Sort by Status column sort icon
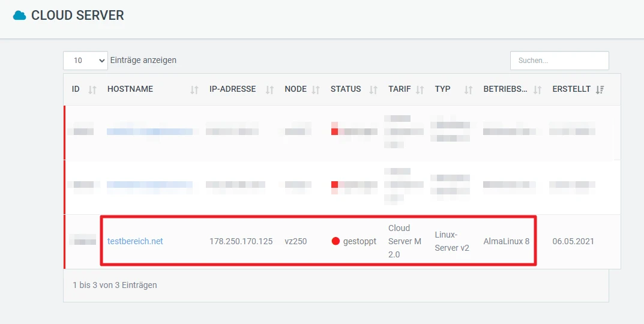Screen dimensions: 644x324 pos(373,89)
